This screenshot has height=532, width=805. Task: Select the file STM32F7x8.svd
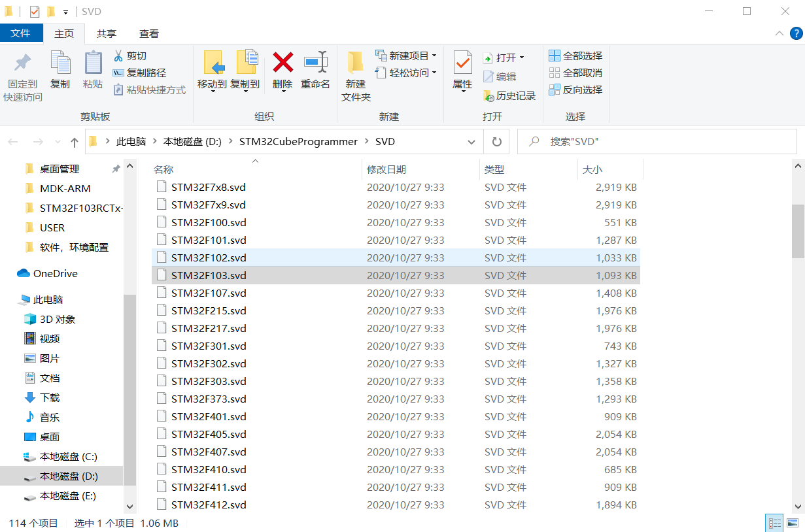pyautogui.click(x=396, y=187)
